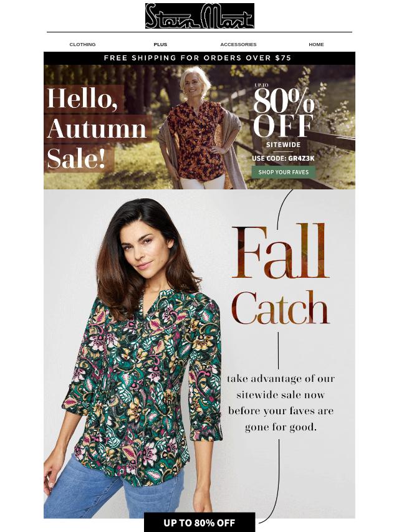Click the black Up To 80% Off button
Image resolution: width=399 pixels, height=532 pixels.
[x=199, y=523]
